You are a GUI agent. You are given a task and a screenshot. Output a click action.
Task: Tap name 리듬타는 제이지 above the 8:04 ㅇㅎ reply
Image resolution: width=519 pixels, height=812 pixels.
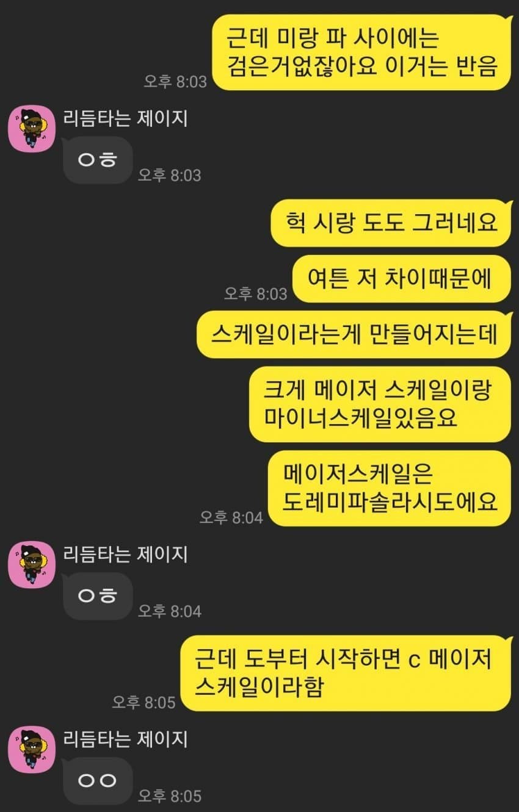point(125,554)
